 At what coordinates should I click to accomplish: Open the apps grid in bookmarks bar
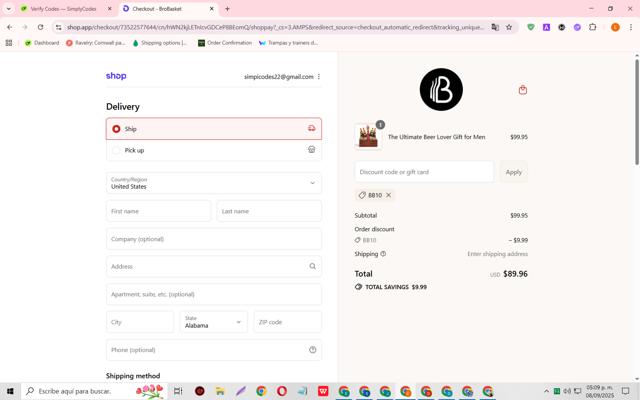click(9, 43)
